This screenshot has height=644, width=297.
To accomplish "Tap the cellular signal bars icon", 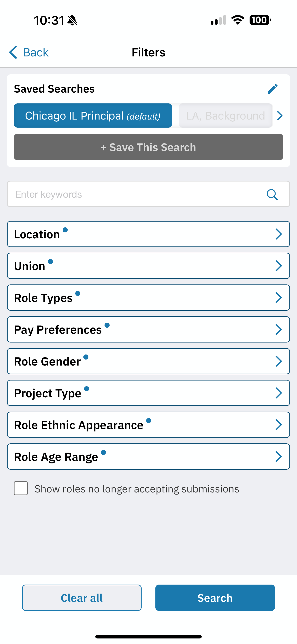I will coord(218,20).
